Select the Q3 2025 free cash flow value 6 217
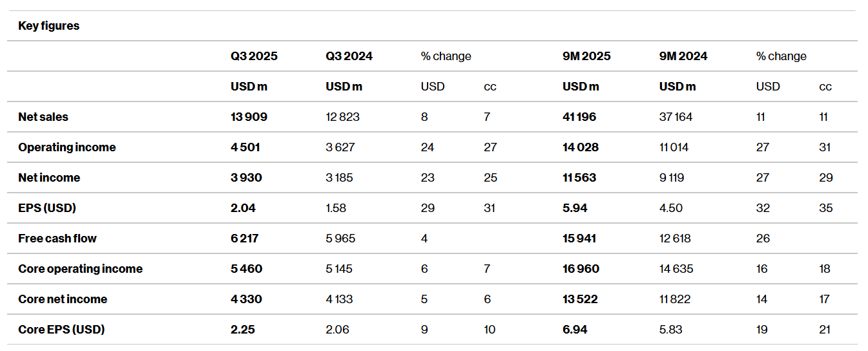 244,239
